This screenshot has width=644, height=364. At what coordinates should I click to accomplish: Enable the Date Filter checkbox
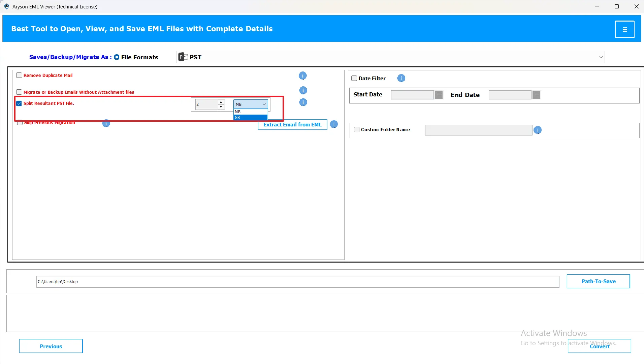(354, 79)
